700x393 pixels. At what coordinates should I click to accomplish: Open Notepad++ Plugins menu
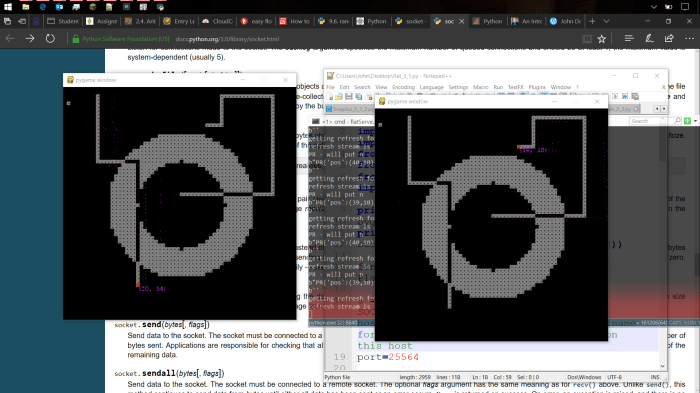pos(537,87)
